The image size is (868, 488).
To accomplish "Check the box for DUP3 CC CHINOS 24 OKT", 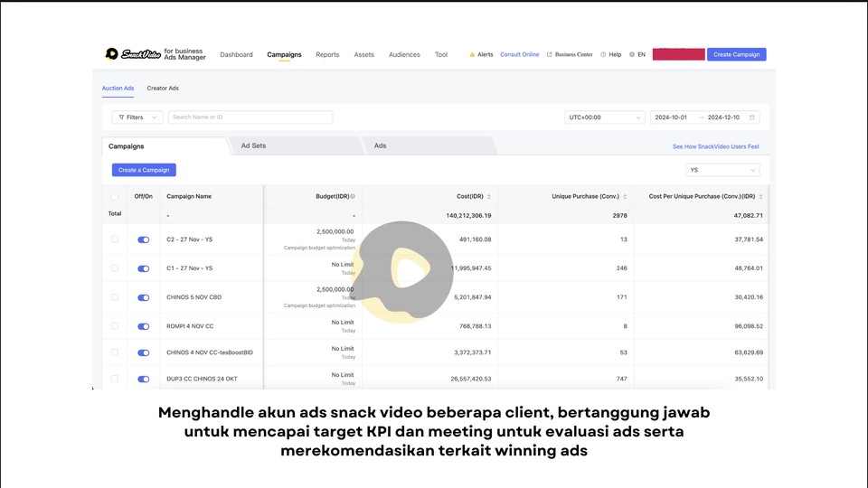I will click(115, 379).
